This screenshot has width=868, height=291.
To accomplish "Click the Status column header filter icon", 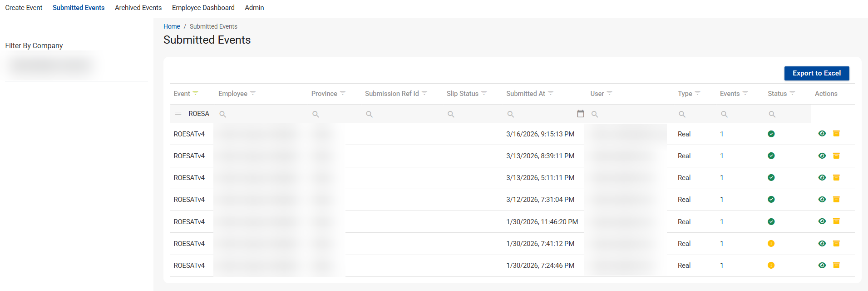I will 792,93.
